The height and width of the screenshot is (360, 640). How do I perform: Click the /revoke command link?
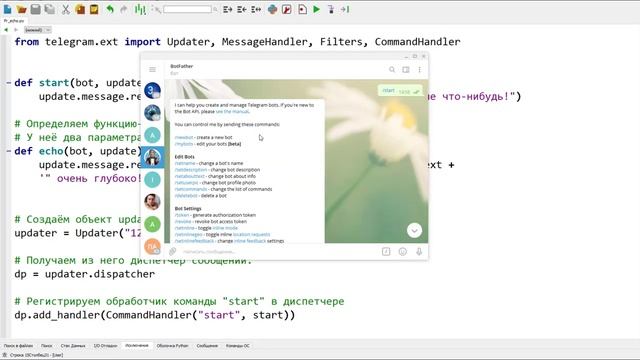183,222
